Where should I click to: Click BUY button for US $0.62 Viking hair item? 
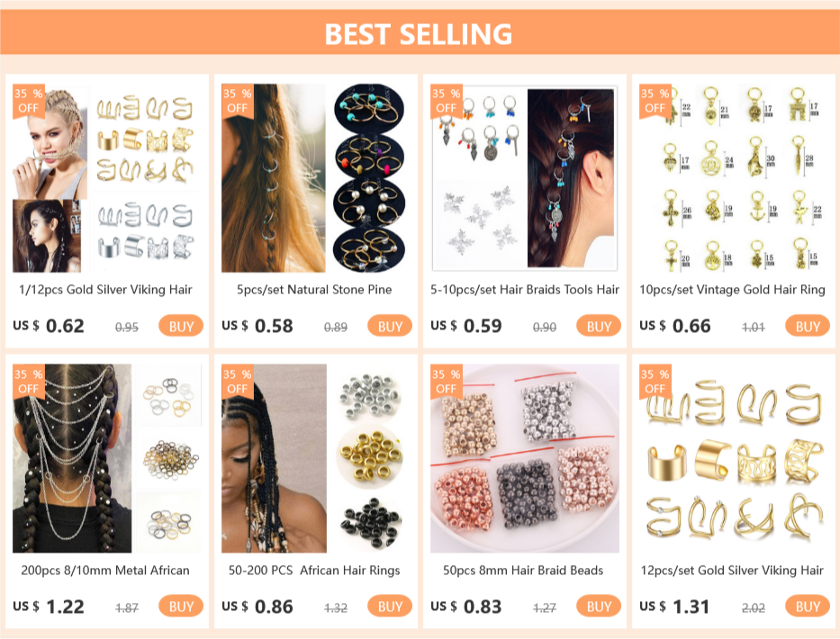(x=181, y=326)
